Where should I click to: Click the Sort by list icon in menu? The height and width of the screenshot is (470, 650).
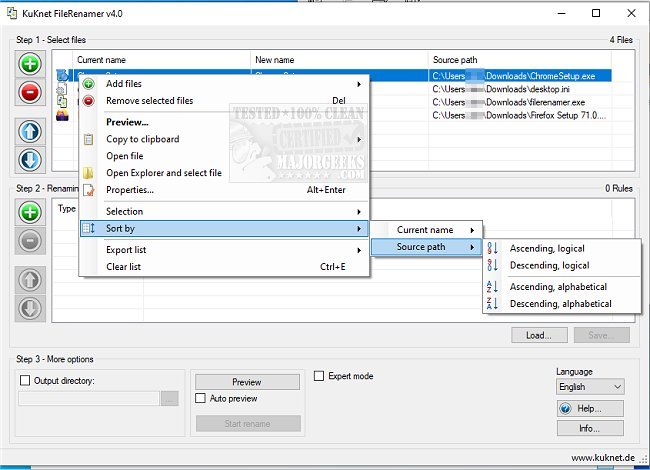89,228
